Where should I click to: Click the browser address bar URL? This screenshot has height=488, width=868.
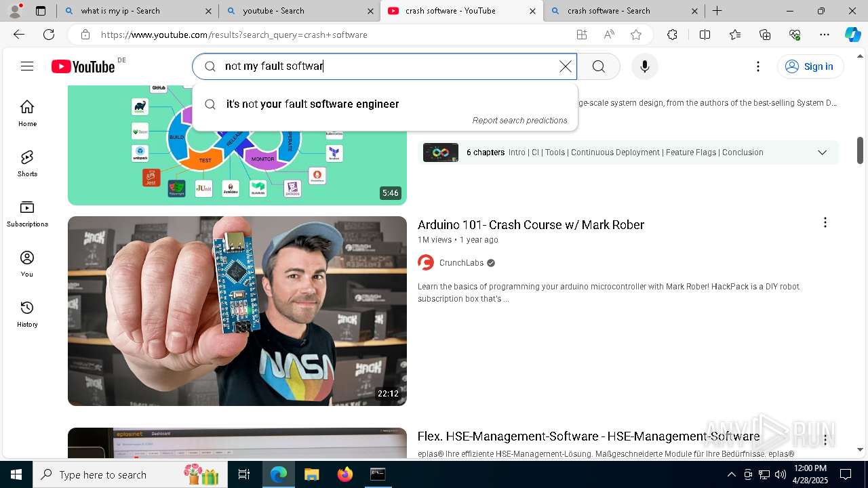coord(234,35)
